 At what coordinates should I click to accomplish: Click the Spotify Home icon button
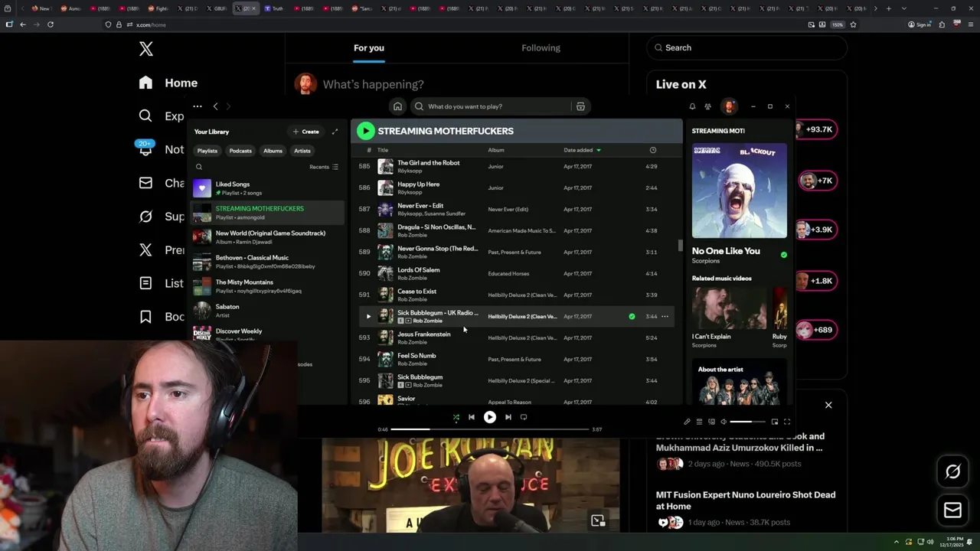(397, 106)
